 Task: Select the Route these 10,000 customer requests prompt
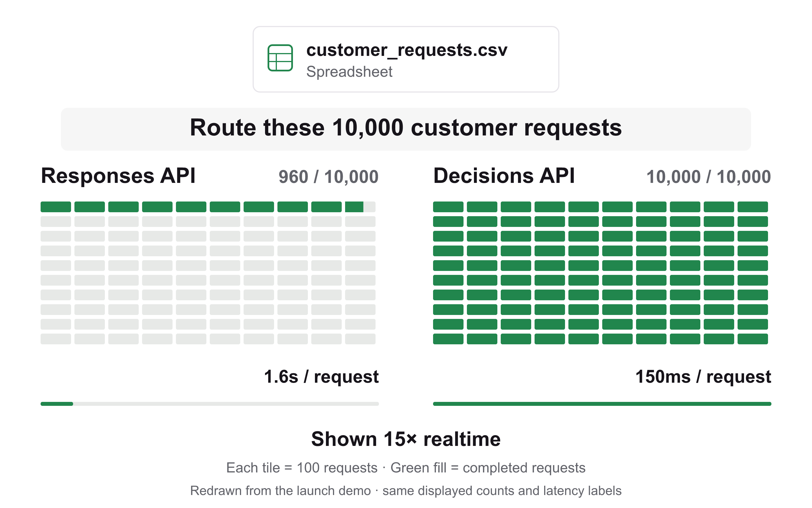[x=406, y=129]
